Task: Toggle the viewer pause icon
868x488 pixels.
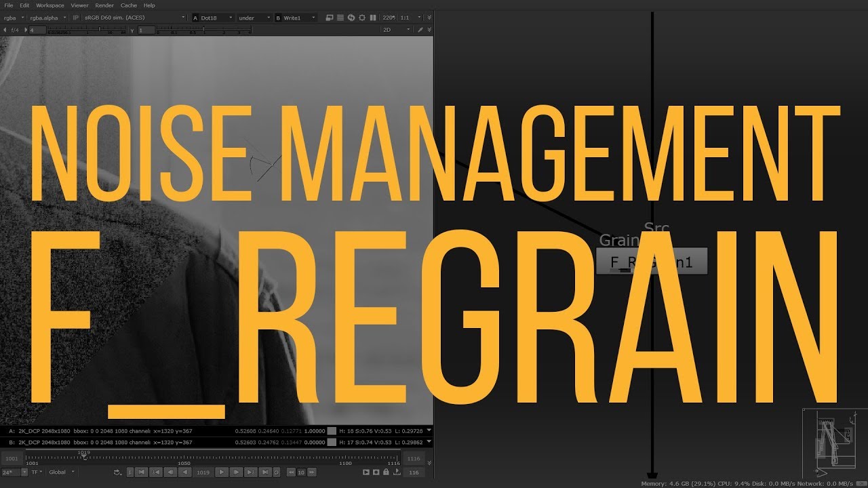Action: [372, 18]
